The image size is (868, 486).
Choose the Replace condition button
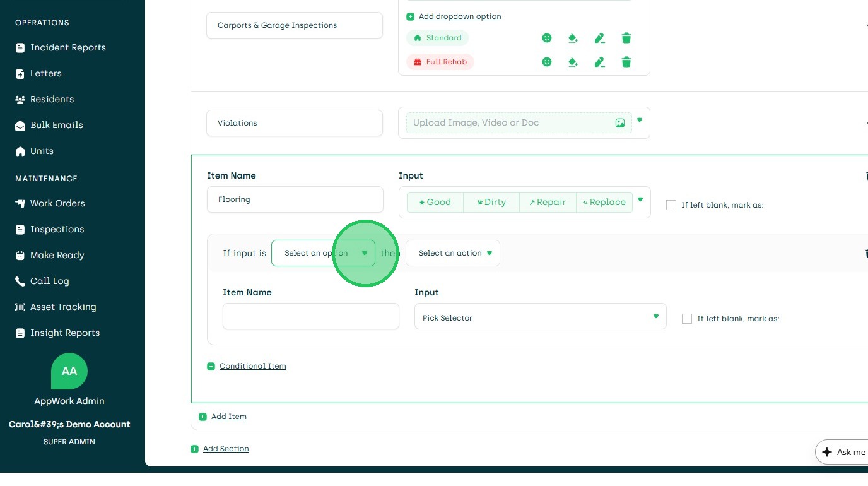point(604,202)
